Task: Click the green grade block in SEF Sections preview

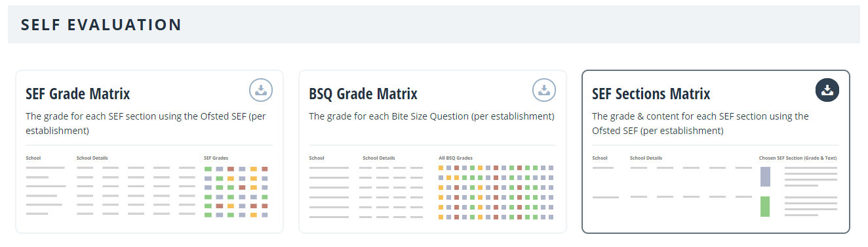Action: 765,206
